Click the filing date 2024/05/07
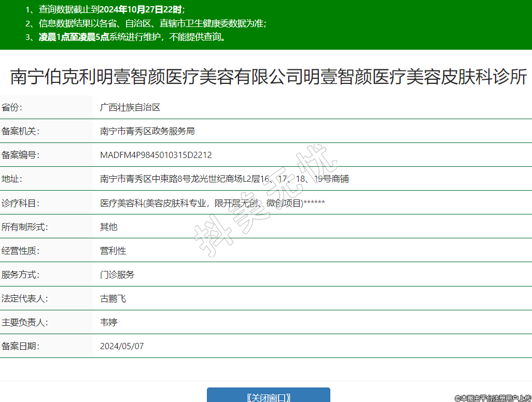Viewport: 532px width, 402px height. [x=122, y=346]
